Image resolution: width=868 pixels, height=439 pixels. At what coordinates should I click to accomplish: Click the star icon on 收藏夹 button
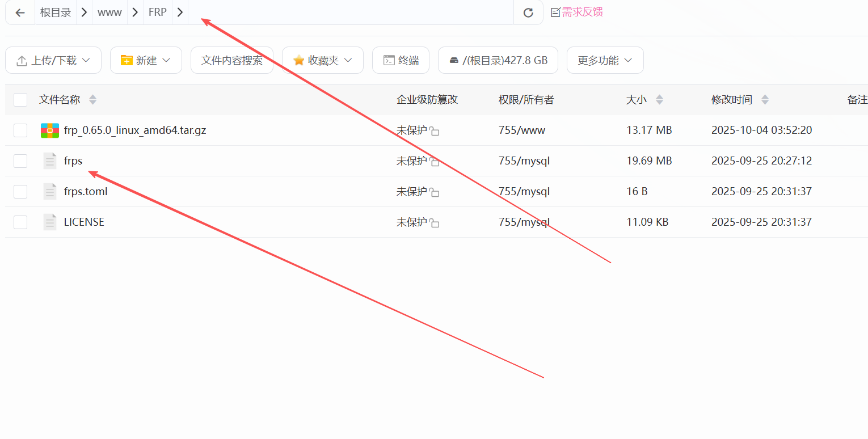coord(299,60)
